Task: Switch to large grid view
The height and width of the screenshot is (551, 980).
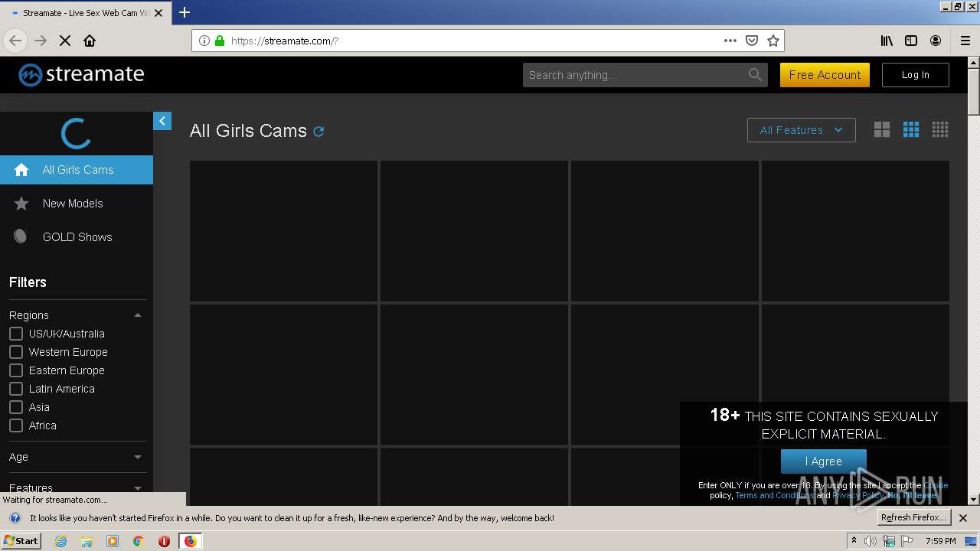Action: [x=882, y=130]
